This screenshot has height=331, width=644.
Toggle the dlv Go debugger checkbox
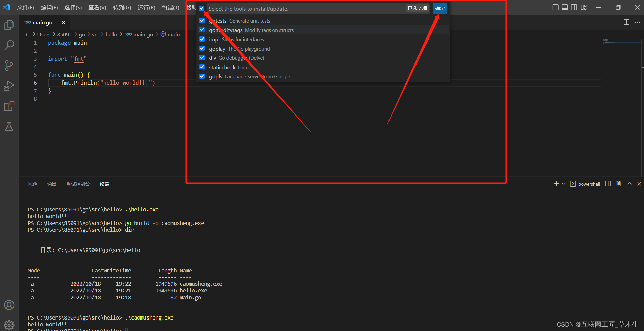coord(202,57)
